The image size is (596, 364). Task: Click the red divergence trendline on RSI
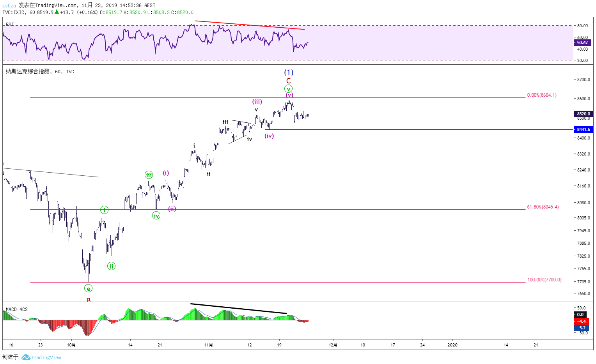coord(250,25)
